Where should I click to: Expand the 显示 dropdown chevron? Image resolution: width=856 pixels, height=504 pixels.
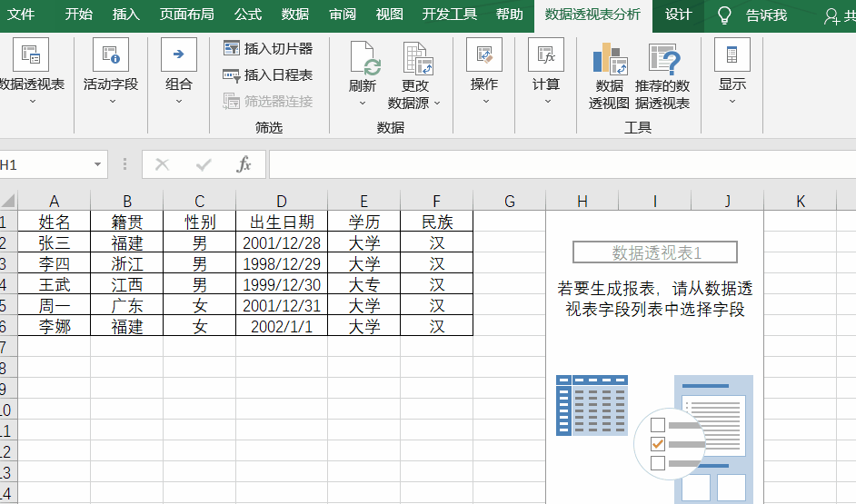pos(732,102)
